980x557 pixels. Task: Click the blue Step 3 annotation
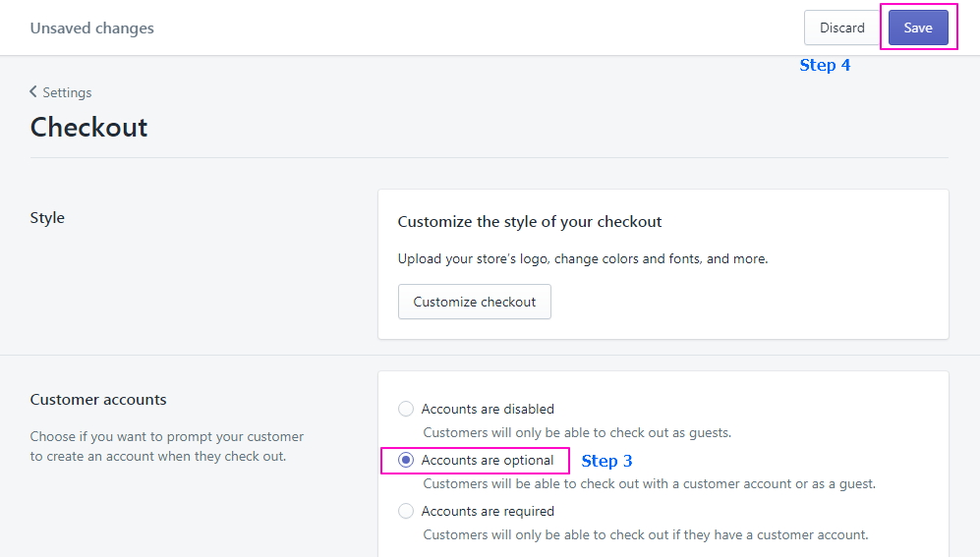606,461
